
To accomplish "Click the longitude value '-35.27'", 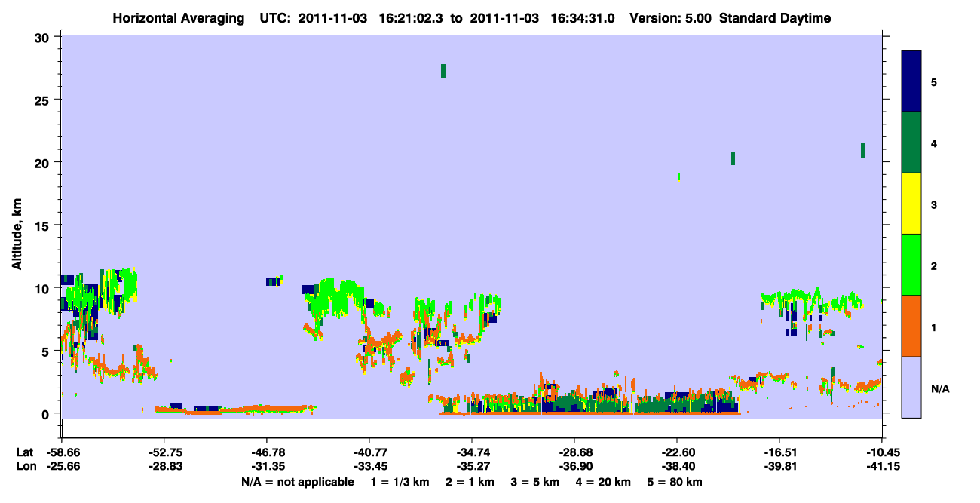I will [x=472, y=467].
